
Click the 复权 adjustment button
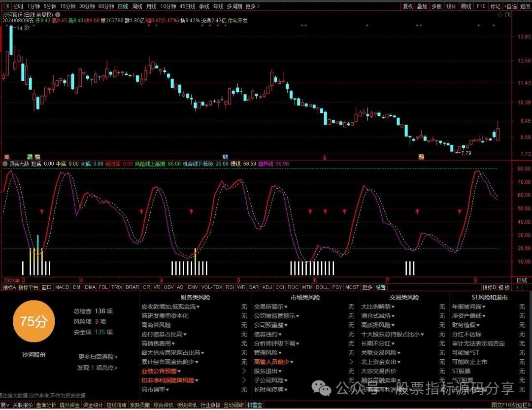coord(408,6)
